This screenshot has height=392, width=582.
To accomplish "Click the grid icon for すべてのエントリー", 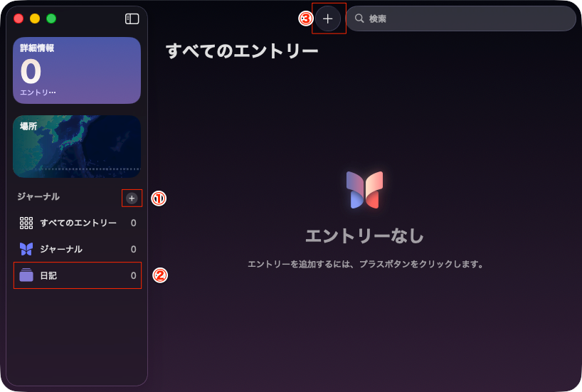I will coord(26,223).
